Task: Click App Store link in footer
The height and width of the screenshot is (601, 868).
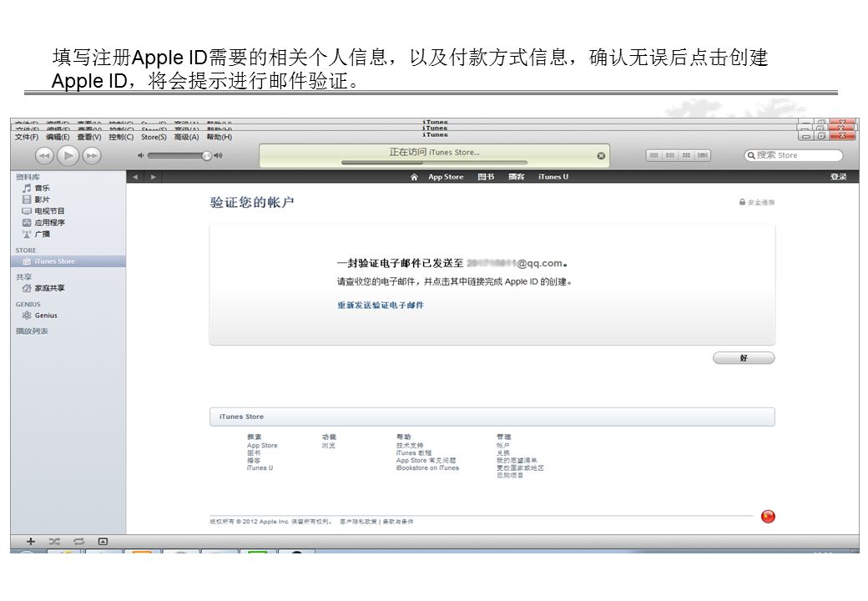Action: pyautogui.click(x=262, y=446)
